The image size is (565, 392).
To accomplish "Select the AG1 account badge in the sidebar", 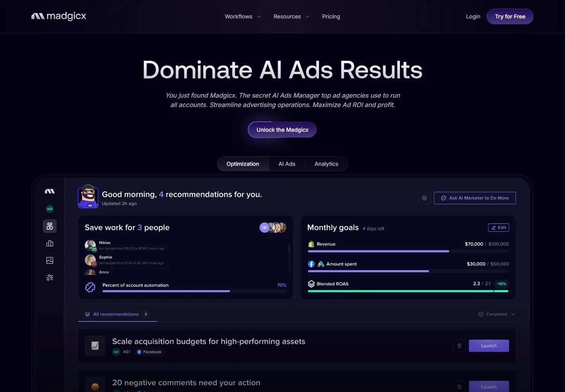I will coord(50,209).
